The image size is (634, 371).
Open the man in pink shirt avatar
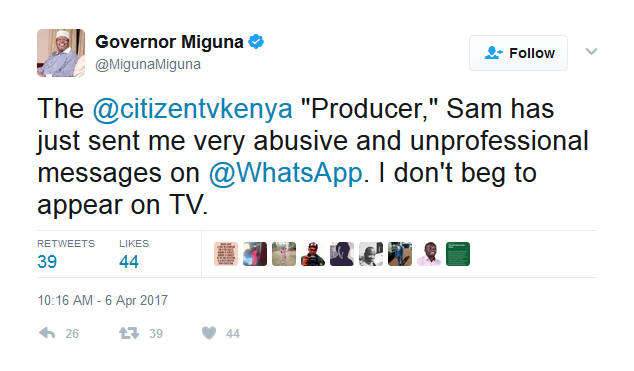click(429, 254)
